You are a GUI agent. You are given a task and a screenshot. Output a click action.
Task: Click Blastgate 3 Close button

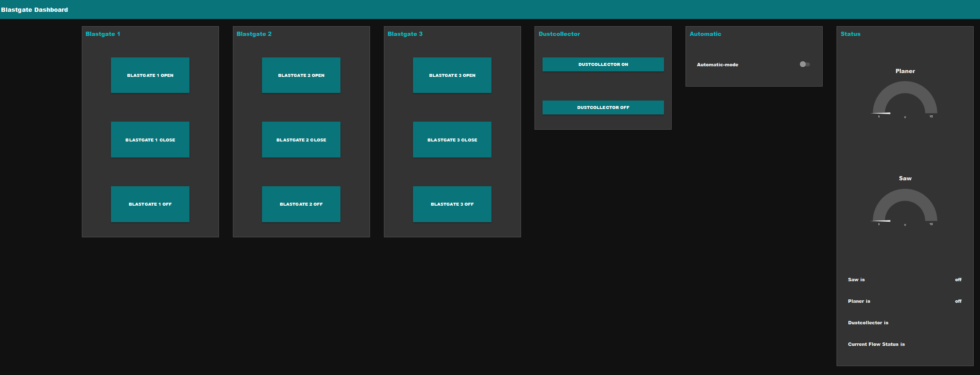click(452, 140)
